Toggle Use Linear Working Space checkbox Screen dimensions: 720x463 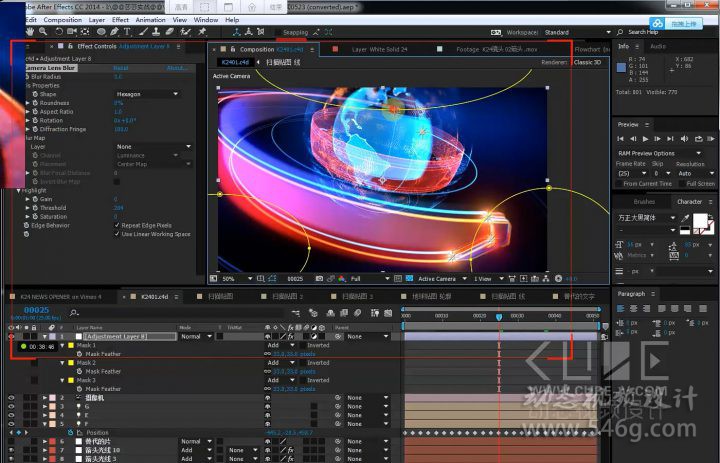117,234
